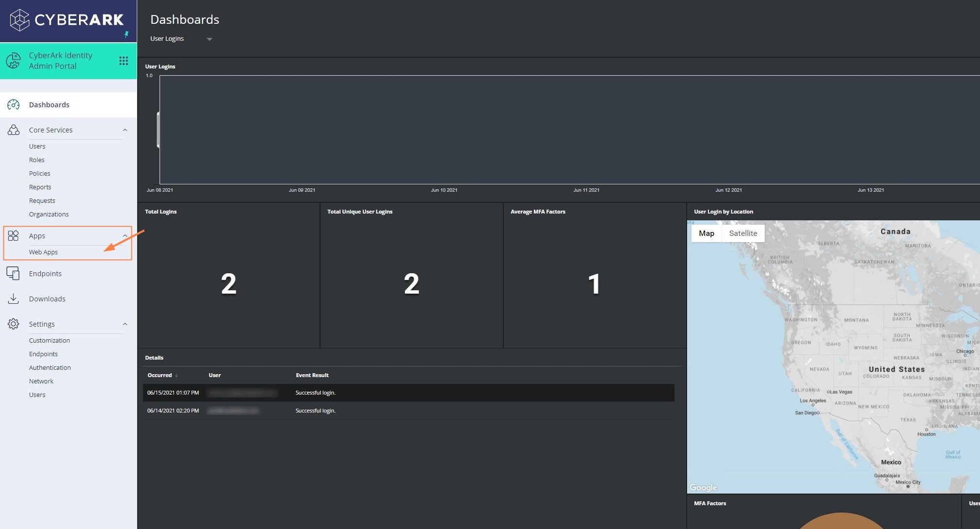Open the Reports menu item
The image size is (980, 529).
40,187
